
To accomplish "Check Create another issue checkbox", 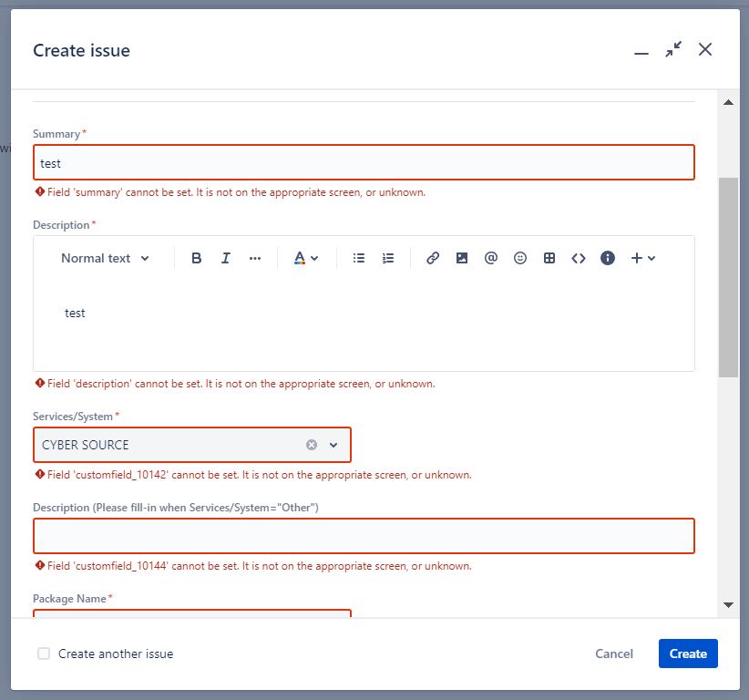I will [x=44, y=654].
